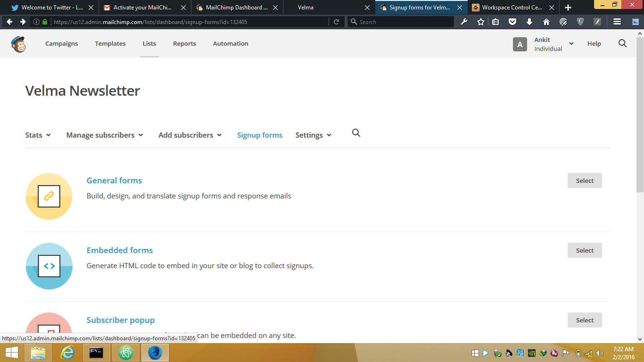Open the Windows Start button
Image resolution: width=644 pixels, height=362 pixels.
coord(12,353)
